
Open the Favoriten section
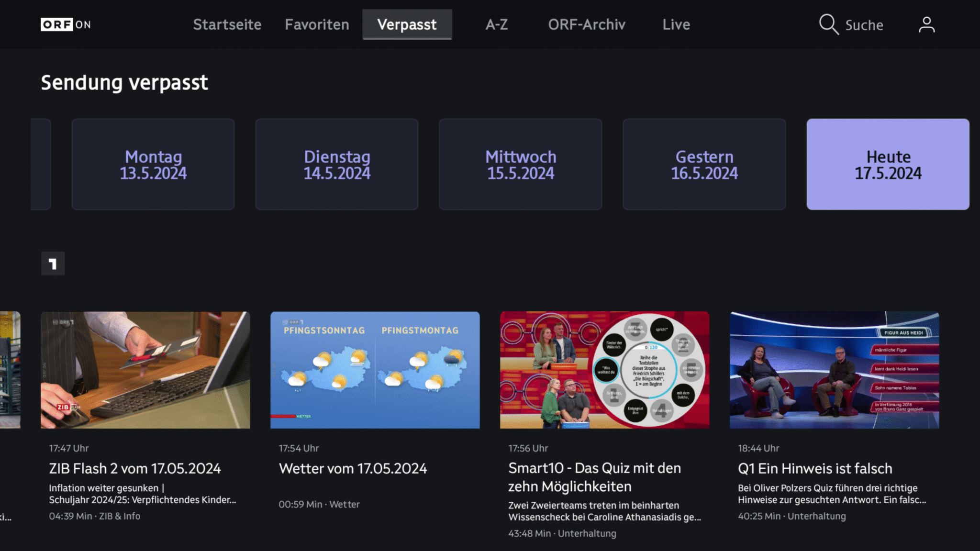(316, 24)
